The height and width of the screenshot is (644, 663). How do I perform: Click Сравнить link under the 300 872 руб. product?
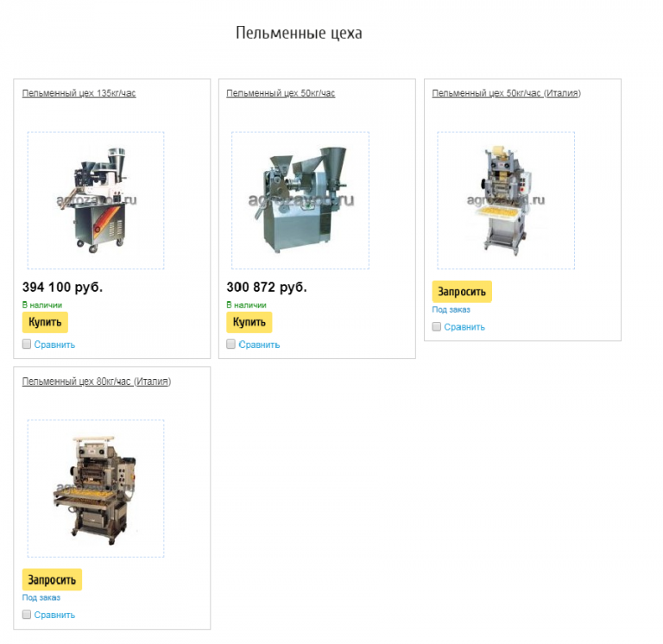point(259,344)
